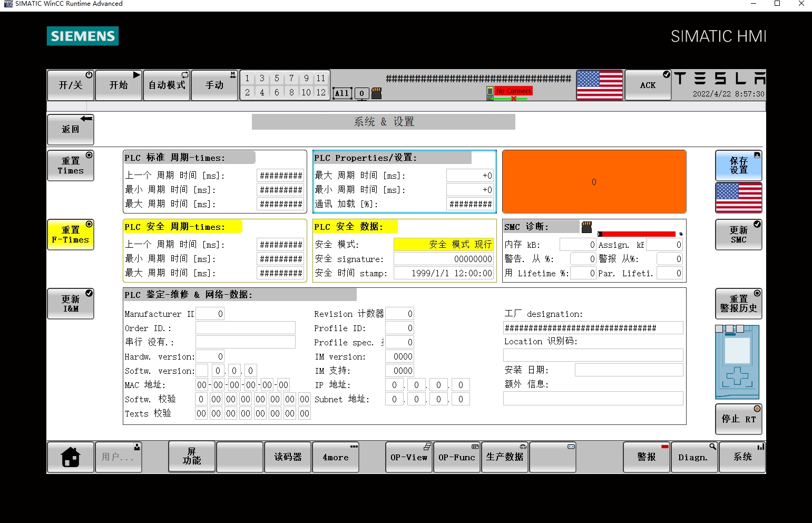Select station number 4
The image size is (812, 523).
coord(262,92)
